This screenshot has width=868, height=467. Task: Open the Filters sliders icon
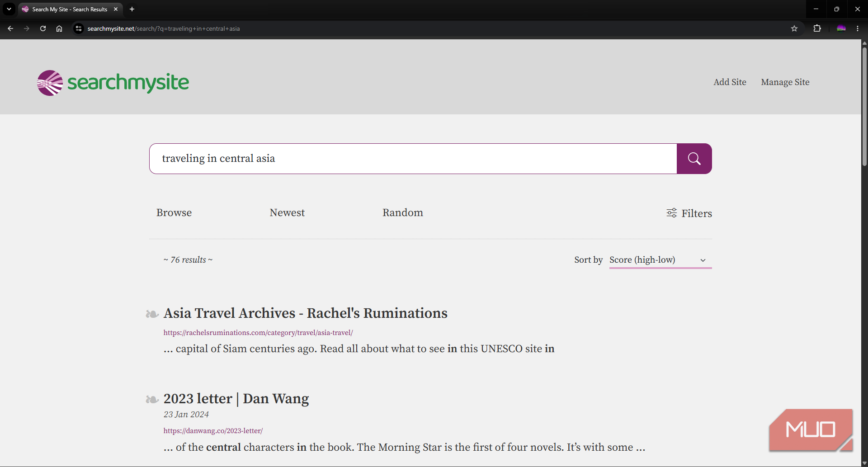(672, 213)
